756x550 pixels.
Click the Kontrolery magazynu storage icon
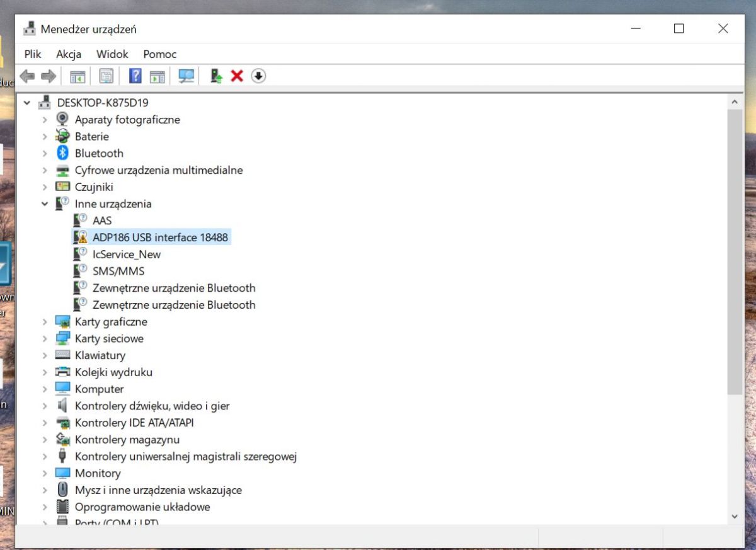point(62,439)
